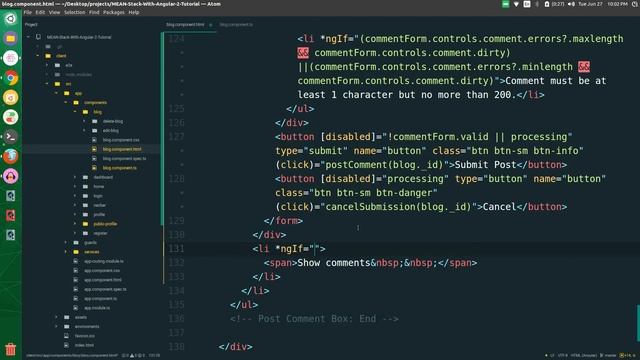Image resolution: width=640 pixels, height=360 pixels.
Task: Collapse the client folder
Action: point(38,56)
